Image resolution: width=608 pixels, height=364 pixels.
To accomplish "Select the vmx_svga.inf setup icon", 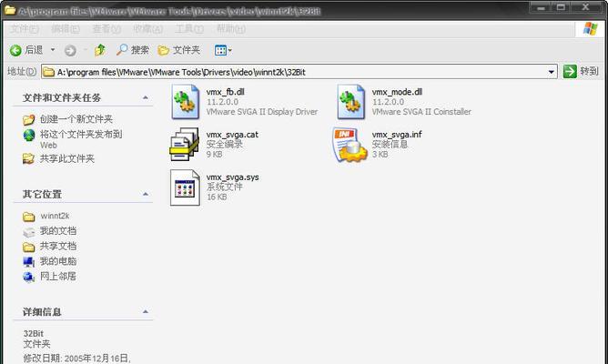I will point(350,144).
